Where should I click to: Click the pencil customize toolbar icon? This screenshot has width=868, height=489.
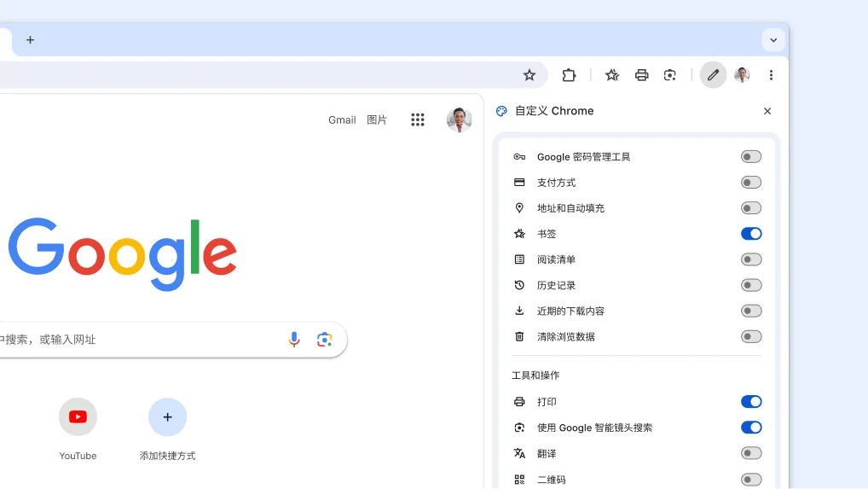point(713,75)
